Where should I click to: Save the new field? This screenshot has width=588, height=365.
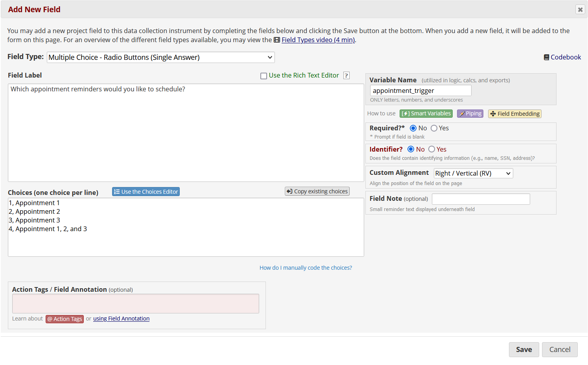(x=524, y=350)
